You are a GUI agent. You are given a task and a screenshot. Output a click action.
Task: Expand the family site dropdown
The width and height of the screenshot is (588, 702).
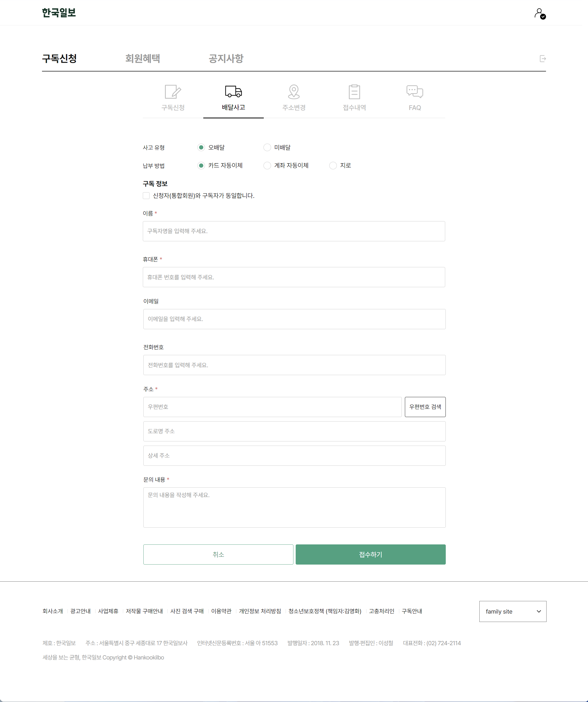pos(512,611)
